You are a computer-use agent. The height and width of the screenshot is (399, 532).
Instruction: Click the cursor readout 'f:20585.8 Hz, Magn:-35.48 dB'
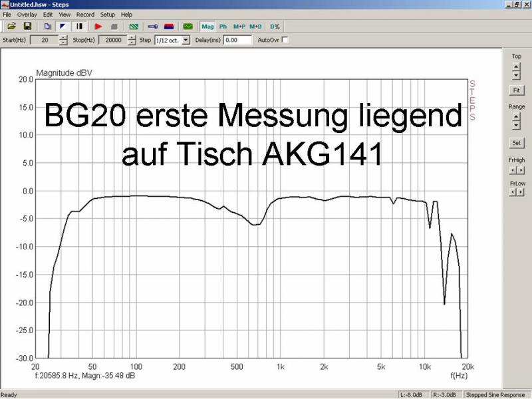click(x=85, y=376)
